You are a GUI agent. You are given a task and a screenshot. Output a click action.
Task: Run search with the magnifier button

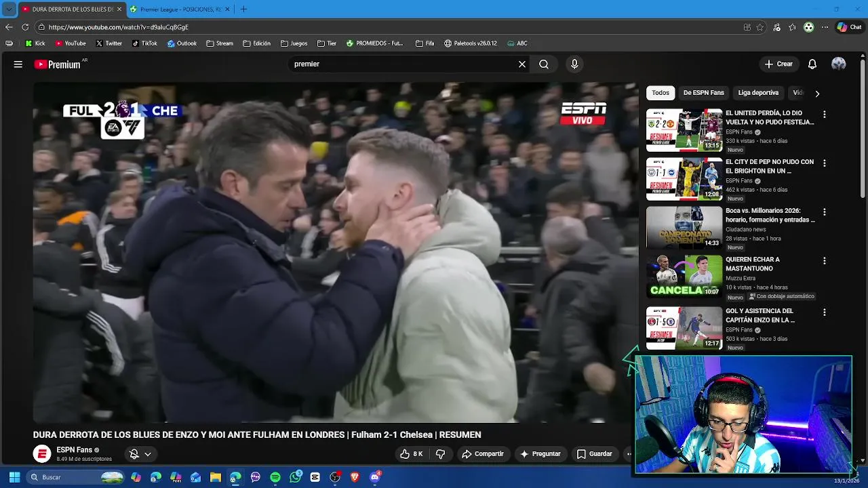[544, 64]
